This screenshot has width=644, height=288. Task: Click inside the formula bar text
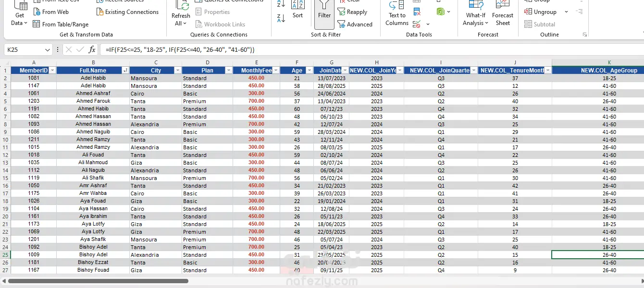[x=180, y=49]
